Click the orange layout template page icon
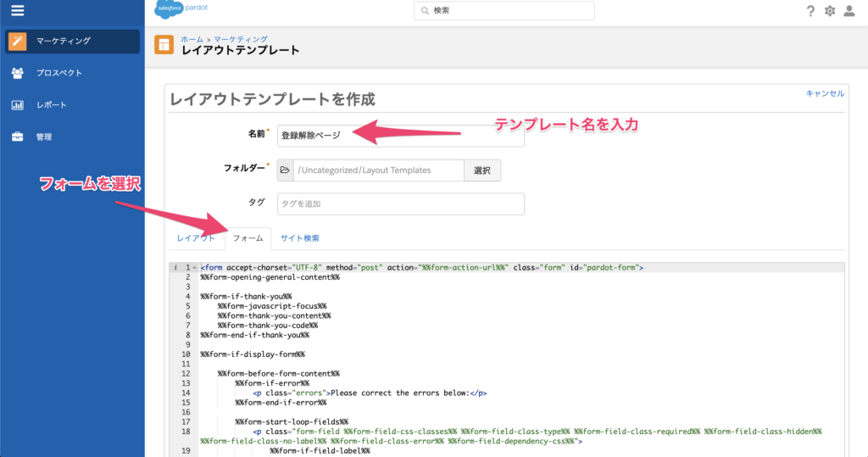 164,45
